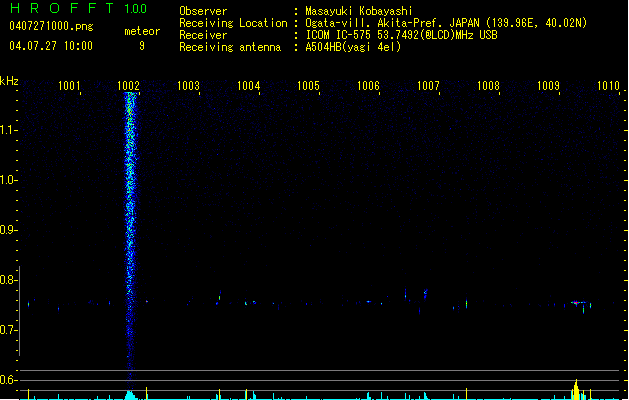Click the 1.1 kHz frequency tick label
This screenshot has height=400, width=629.
pyautogui.click(x=8, y=130)
